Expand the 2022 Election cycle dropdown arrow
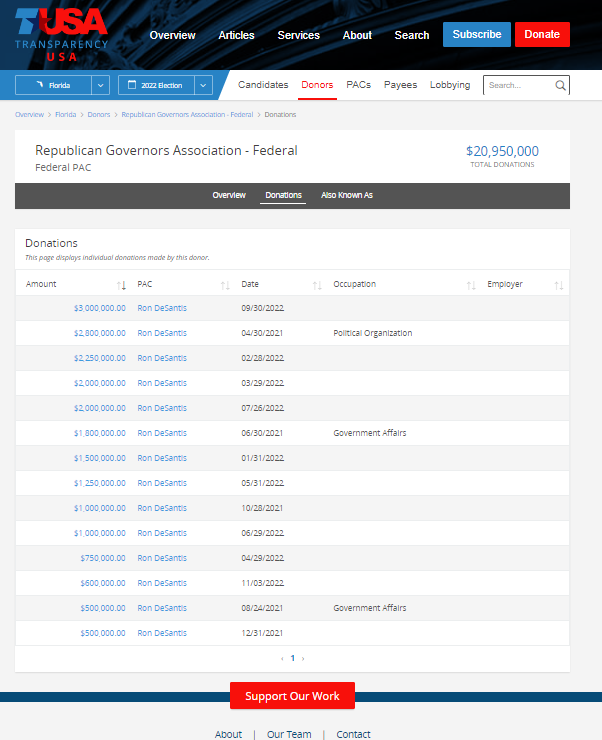602x740 pixels. (203, 85)
